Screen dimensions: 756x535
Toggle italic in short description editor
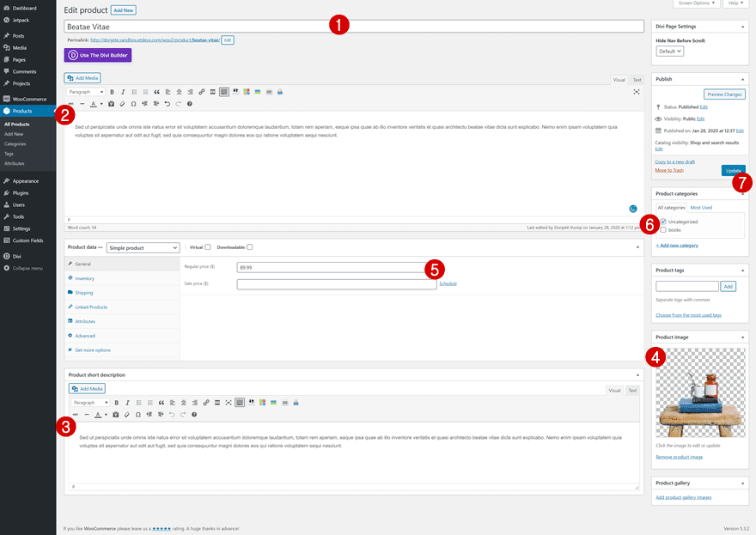pos(127,403)
